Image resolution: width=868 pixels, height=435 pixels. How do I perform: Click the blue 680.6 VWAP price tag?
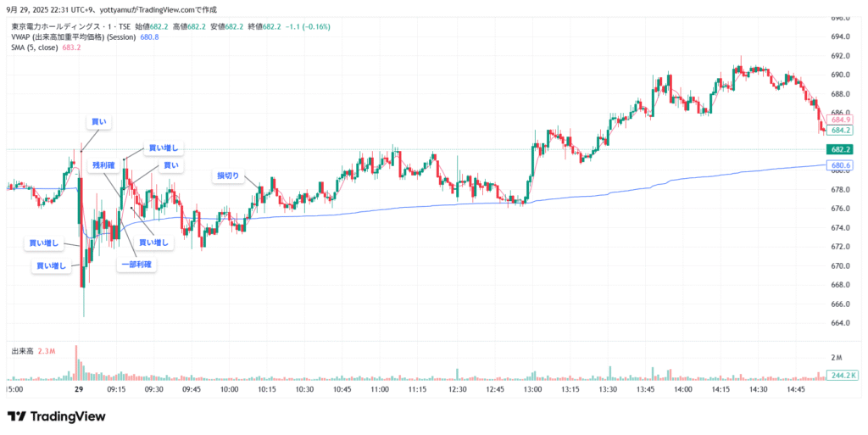pyautogui.click(x=841, y=165)
